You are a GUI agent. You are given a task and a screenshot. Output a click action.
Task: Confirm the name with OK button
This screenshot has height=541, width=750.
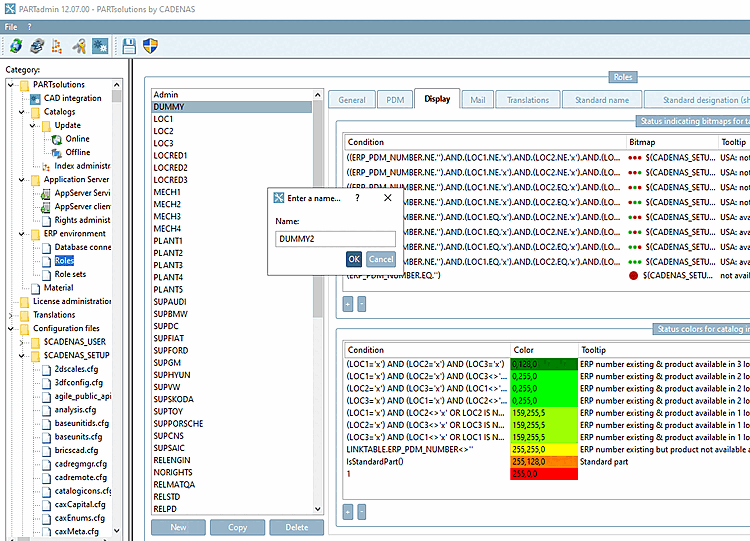pyautogui.click(x=354, y=259)
